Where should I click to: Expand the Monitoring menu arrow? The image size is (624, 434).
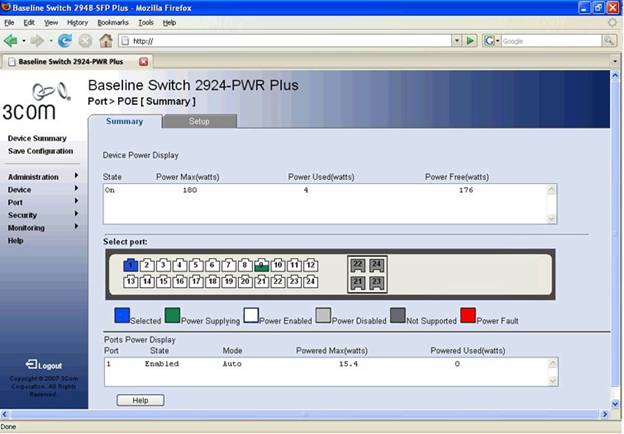(x=76, y=226)
